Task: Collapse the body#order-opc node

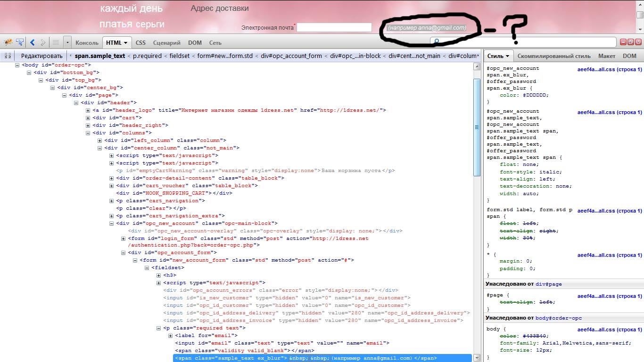Action: pos(17,65)
